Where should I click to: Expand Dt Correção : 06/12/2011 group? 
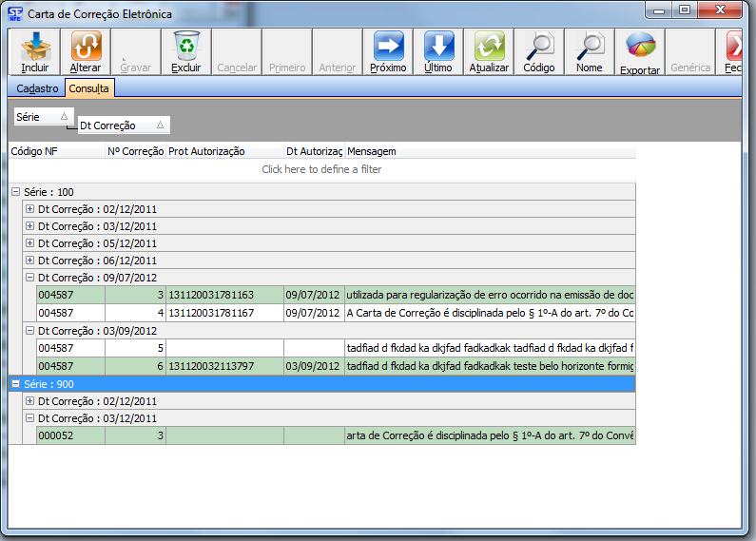coord(29,261)
